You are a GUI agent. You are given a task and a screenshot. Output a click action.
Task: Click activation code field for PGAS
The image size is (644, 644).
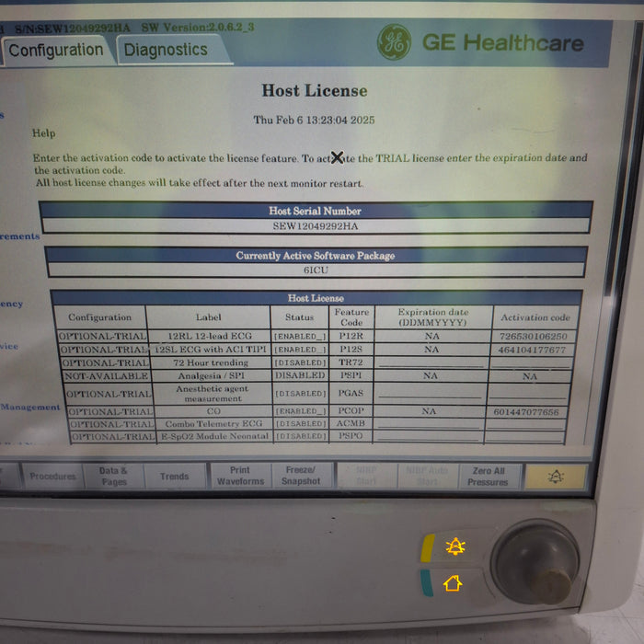[527, 393]
